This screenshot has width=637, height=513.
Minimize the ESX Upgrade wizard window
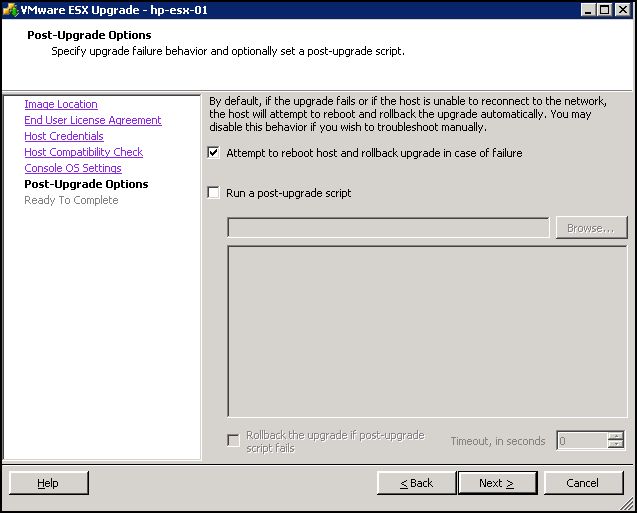point(589,10)
